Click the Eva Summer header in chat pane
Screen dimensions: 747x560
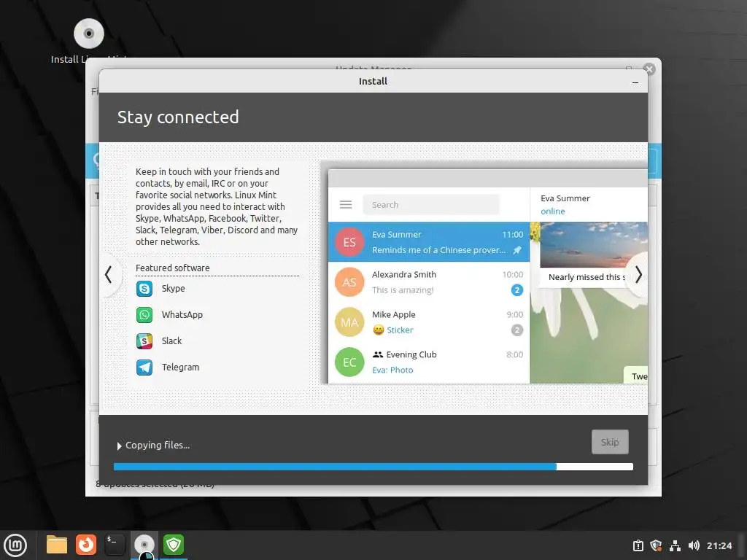(x=565, y=198)
